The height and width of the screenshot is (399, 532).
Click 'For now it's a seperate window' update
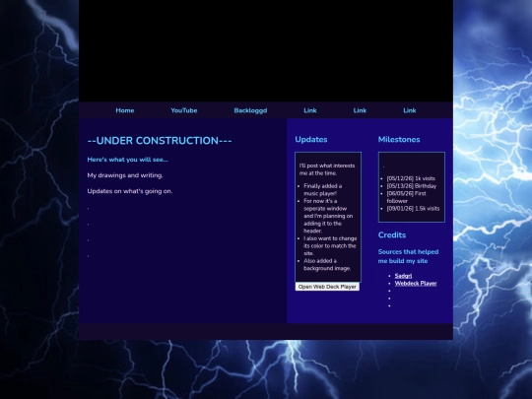click(x=328, y=216)
